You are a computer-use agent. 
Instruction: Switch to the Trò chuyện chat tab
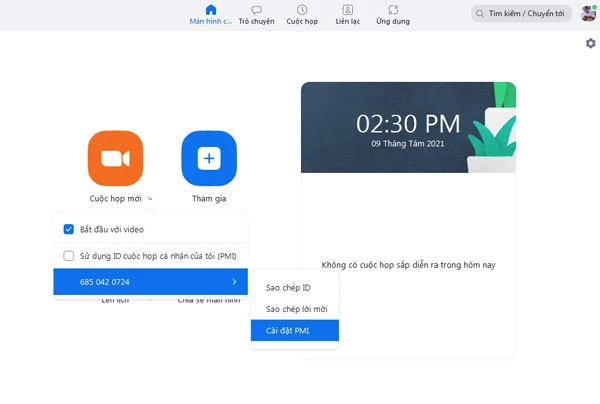point(256,15)
